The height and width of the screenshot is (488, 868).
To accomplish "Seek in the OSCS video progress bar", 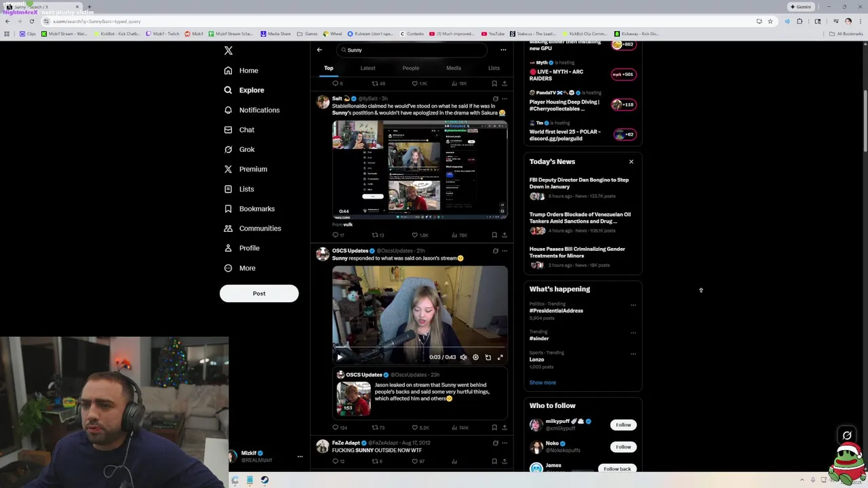I will pyautogui.click(x=420, y=348).
